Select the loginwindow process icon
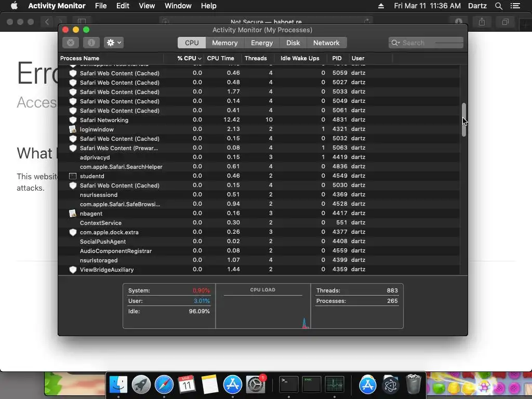 [x=73, y=129]
